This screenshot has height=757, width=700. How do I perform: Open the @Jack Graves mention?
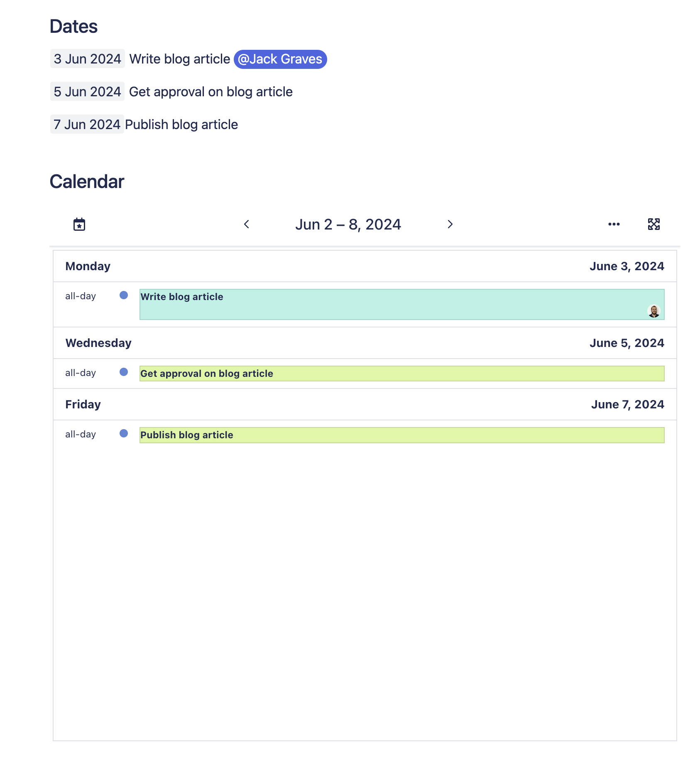click(x=280, y=59)
